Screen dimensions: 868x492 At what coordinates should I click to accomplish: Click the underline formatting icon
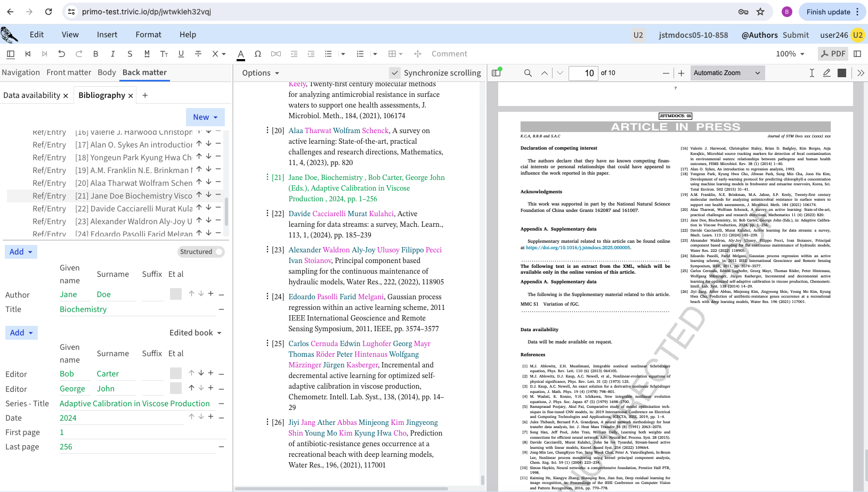(x=181, y=54)
